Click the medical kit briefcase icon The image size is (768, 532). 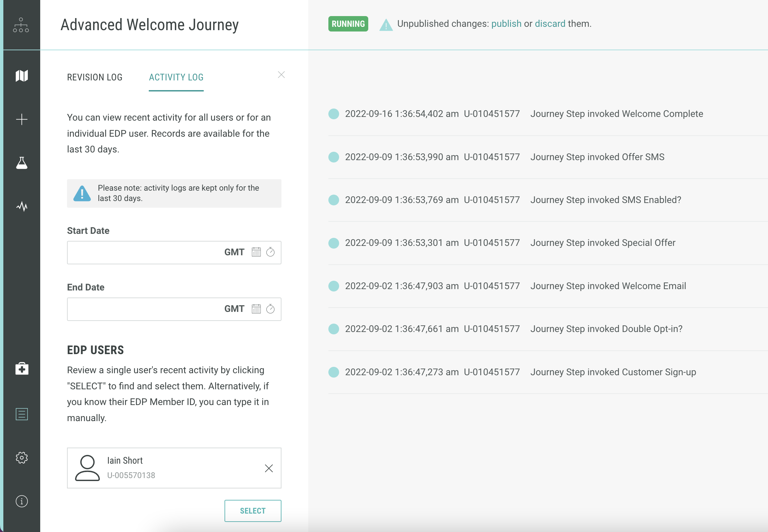coord(22,369)
